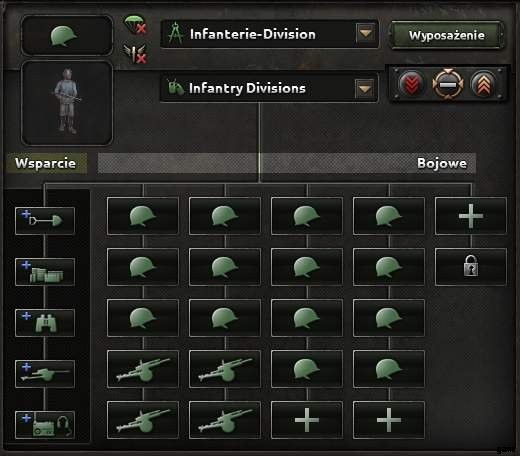Select the locked brigade column padlock
This screenshot has height=456, width=520.
(471, 267)
